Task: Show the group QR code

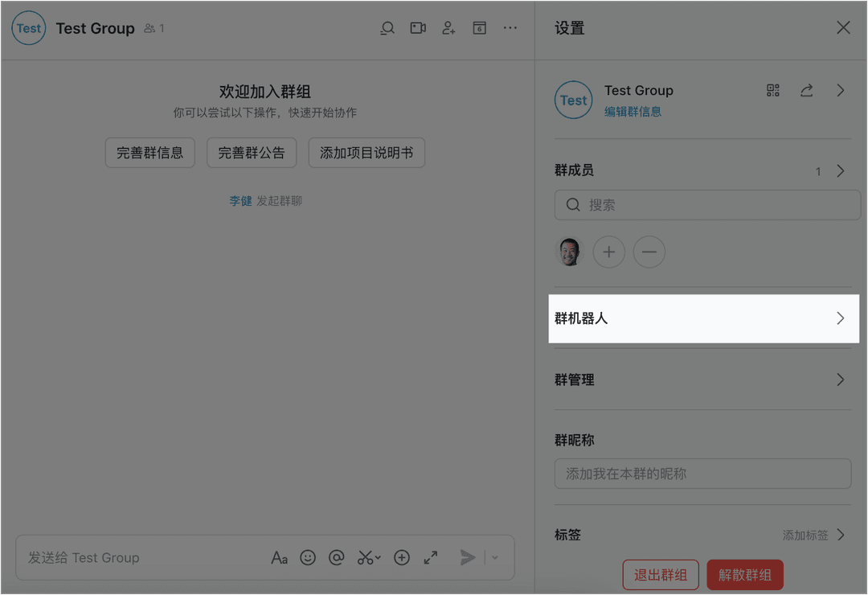Action: click(x=773, y=90)
